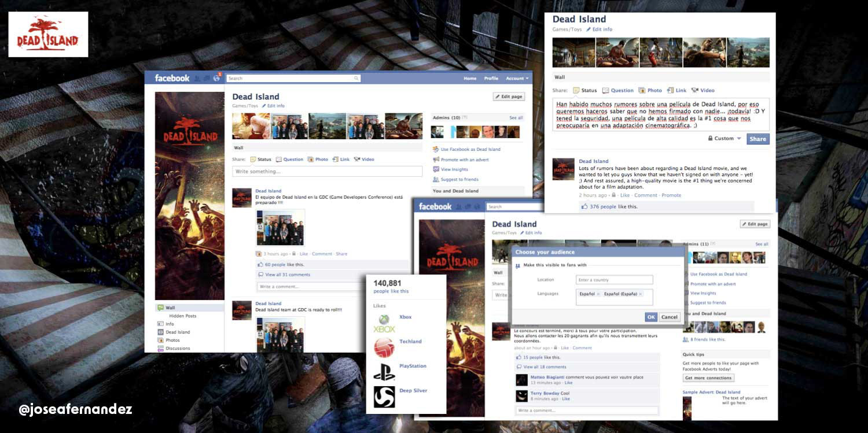Image resolution: width=868 pixels, height=433 pixels.
Task: Click the Dead Island cover image in back-left window
Action: (189, 195)
